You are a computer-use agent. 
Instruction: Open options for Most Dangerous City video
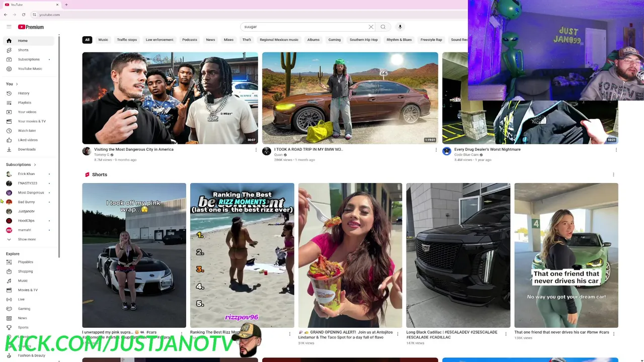click(256, 150)
